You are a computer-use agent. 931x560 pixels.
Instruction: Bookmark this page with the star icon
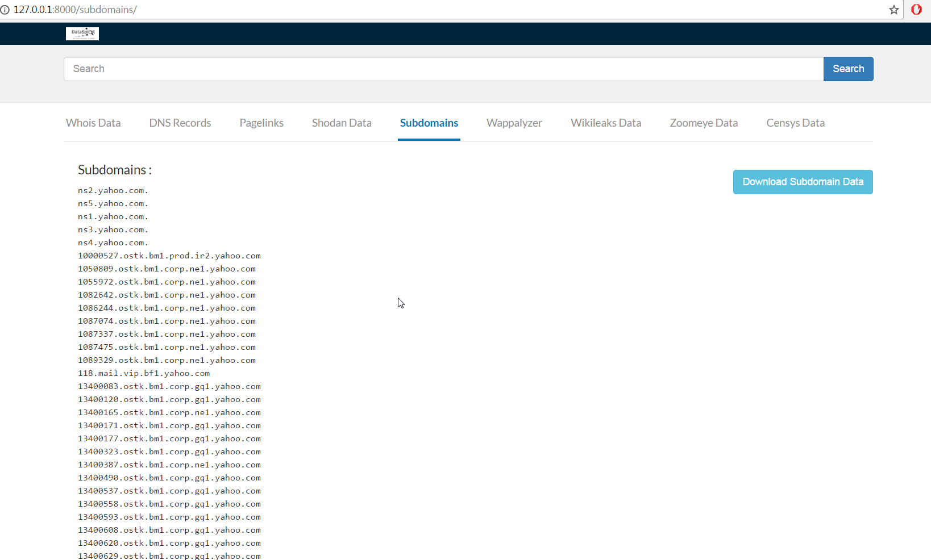point(894,10)
